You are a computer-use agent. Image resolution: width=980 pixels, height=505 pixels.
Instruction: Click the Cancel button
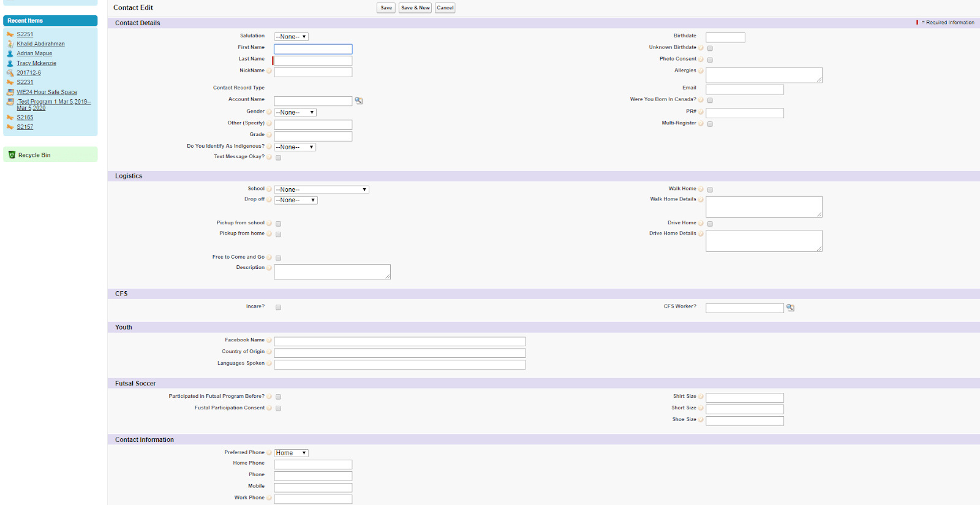click(x=445, y=8)
